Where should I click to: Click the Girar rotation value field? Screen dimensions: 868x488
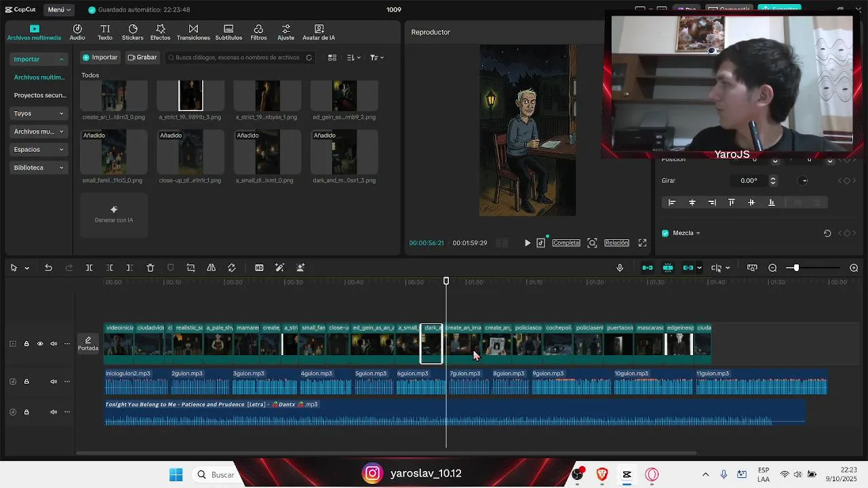point(749,181)
